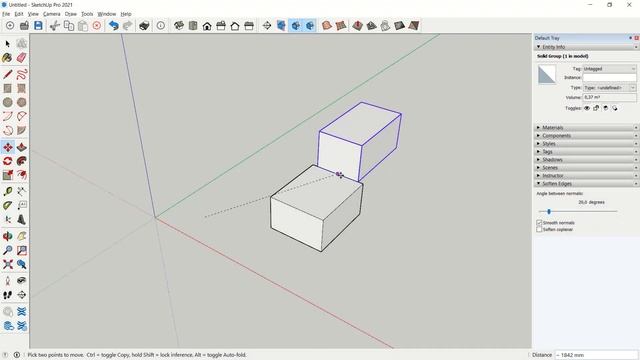Click the Instance name input field
Screen dimensions: 640x360
pos(609,78)
